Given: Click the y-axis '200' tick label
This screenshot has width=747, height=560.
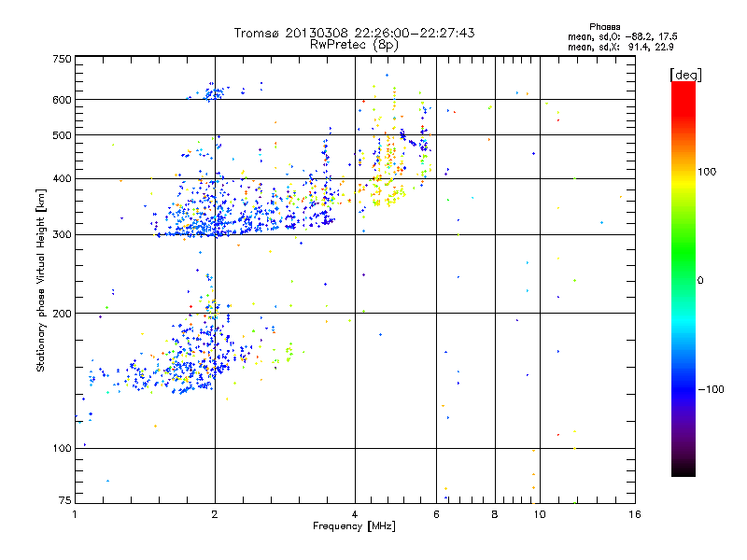Looking at the screenshot, I should (62, 314).
